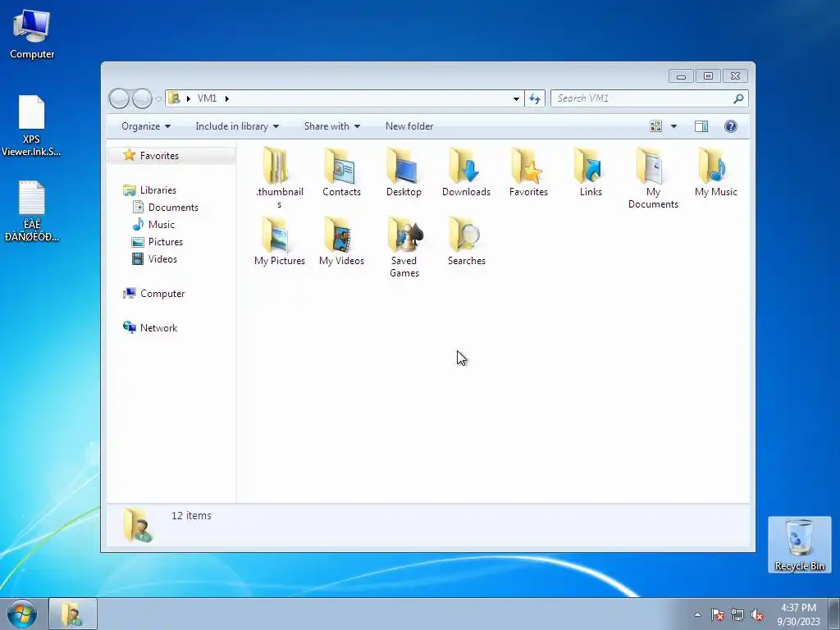Click the Back navigation button
This screenshot has height=630, width=840.
[119, 98]
